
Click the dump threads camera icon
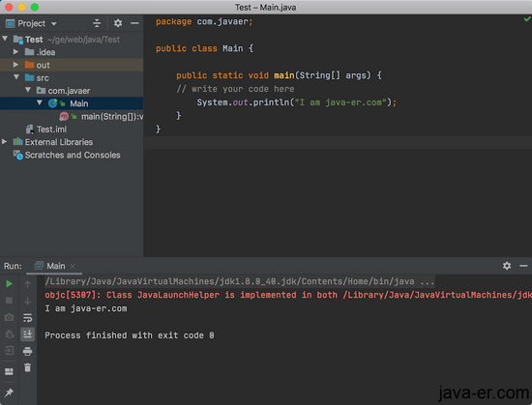9,317
